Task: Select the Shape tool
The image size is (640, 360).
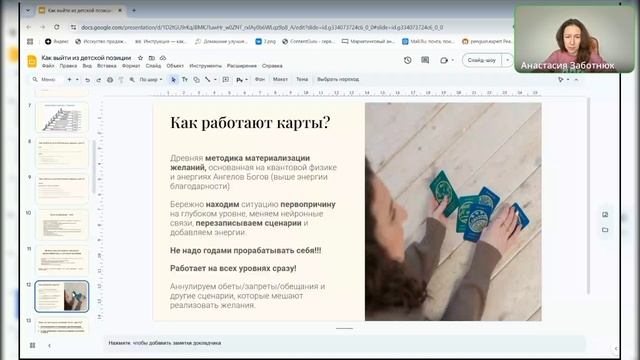Action: (196, 80)
